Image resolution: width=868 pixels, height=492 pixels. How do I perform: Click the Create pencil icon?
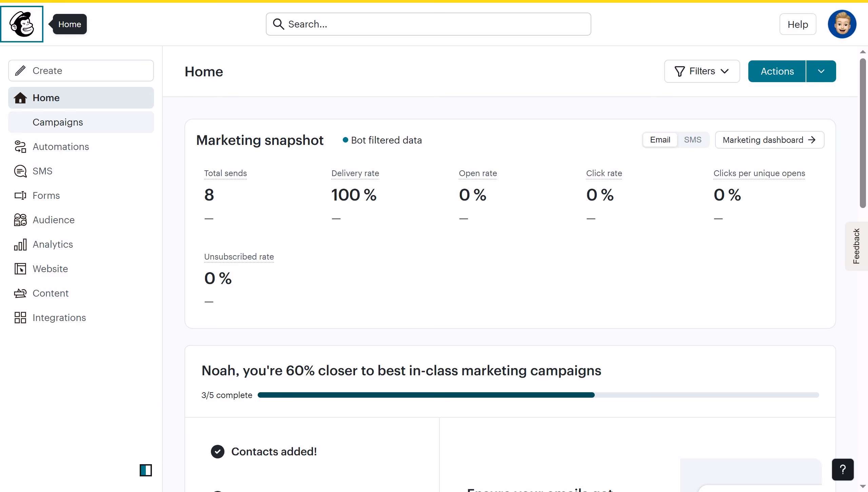point(20,71)
